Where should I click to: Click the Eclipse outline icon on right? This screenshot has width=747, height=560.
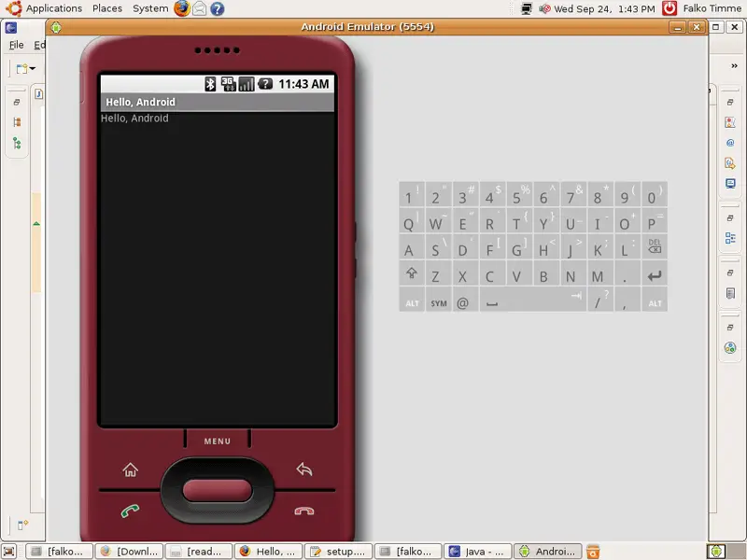pos(730,238)
